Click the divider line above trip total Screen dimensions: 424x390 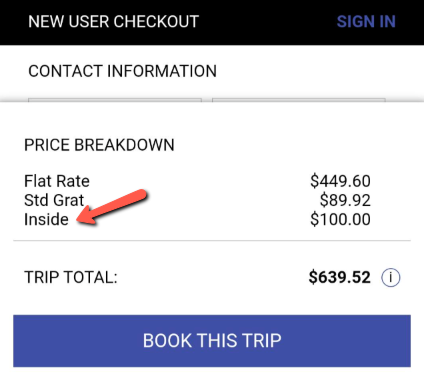tap(212, 240)
